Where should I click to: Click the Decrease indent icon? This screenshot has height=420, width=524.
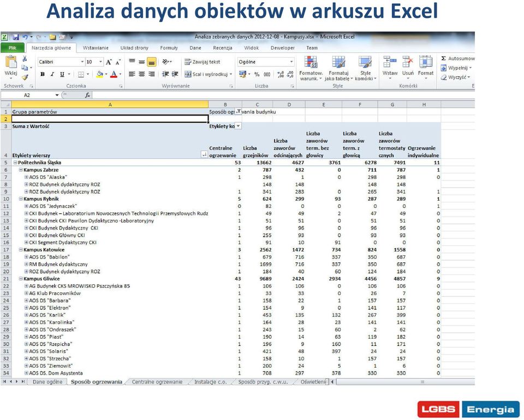165,74
